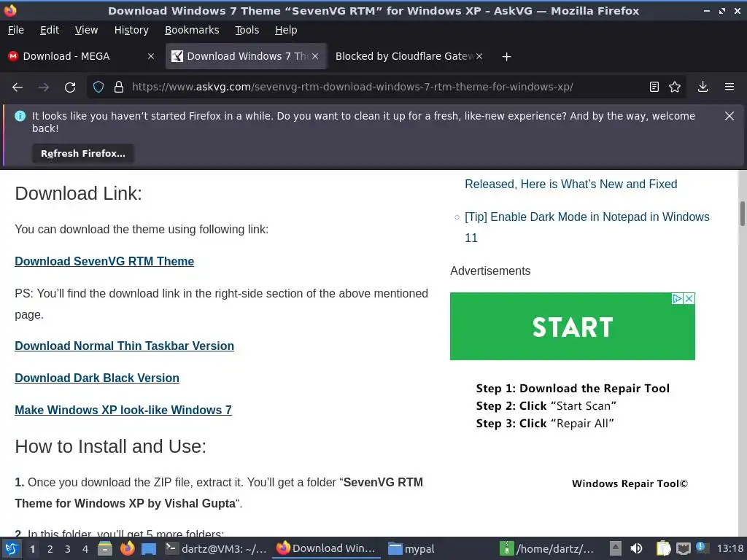Toggle reader view icon
Screen dimensions: 747x560
(x=654, y=87)
